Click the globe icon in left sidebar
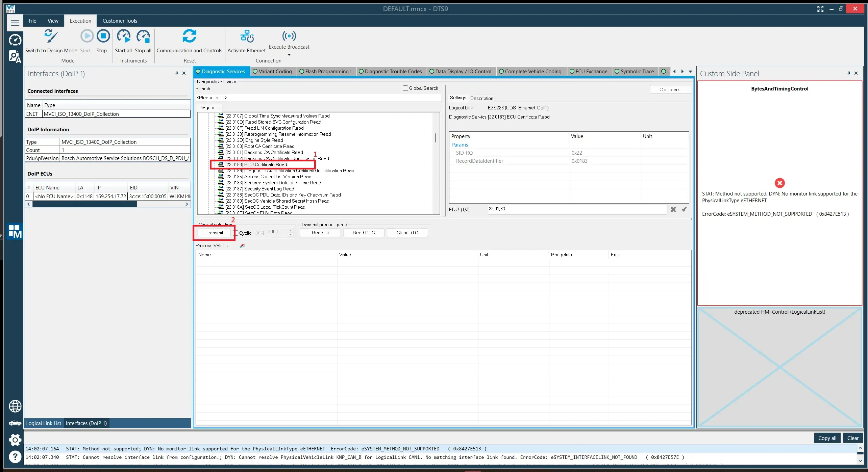Viewport: 868px width, 472px height. click(x=15, y=406)
